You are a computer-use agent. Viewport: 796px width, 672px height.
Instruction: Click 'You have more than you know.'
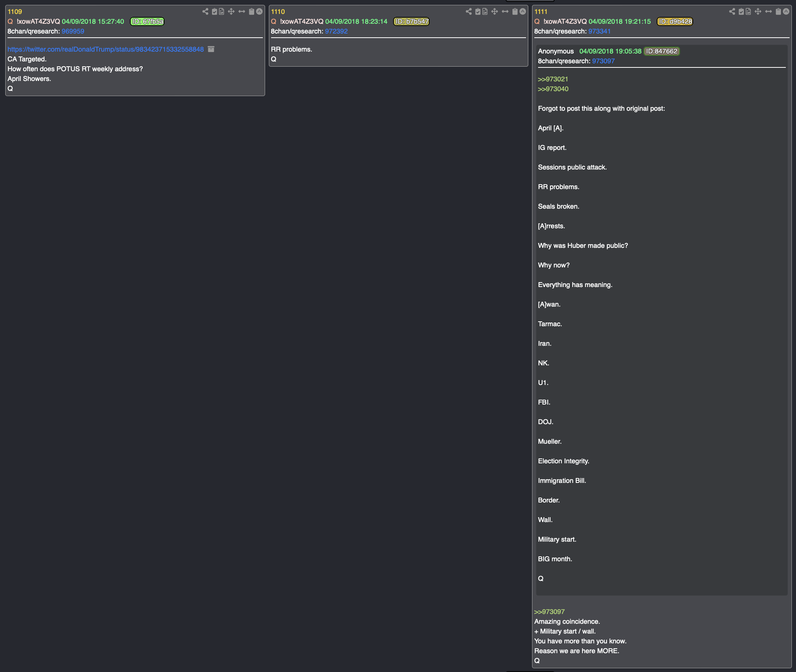581,641
